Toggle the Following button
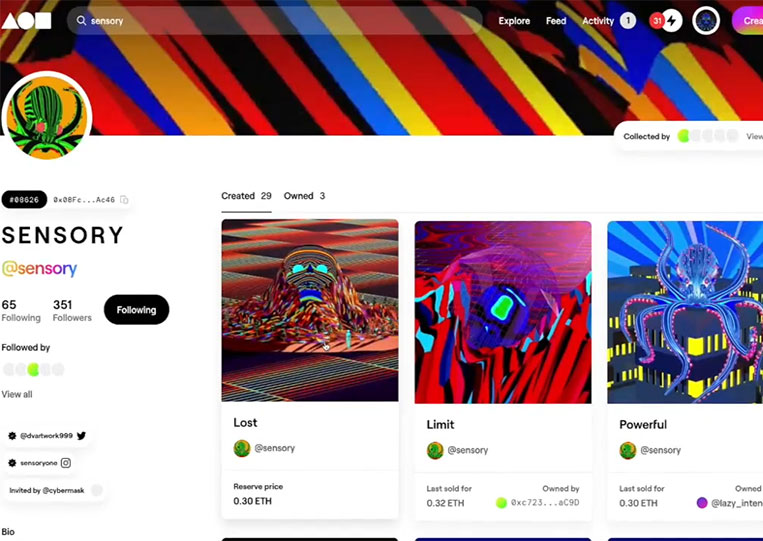 (136, 309)
